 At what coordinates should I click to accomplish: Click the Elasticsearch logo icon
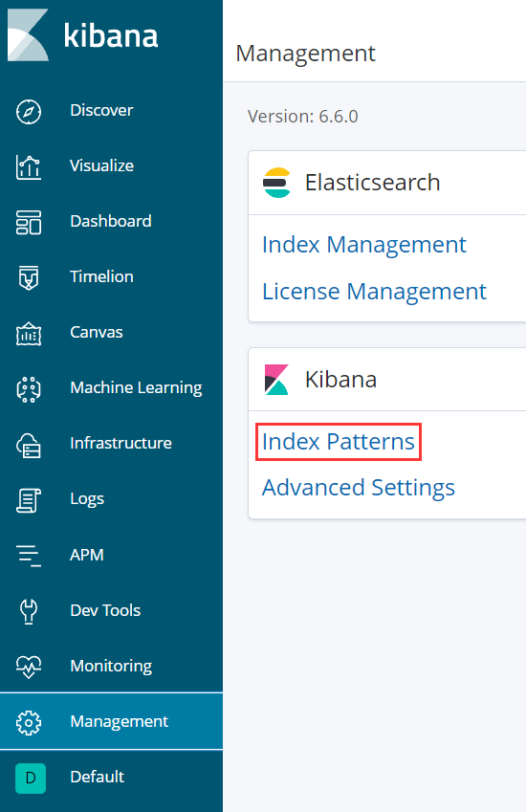pos(277,183)
